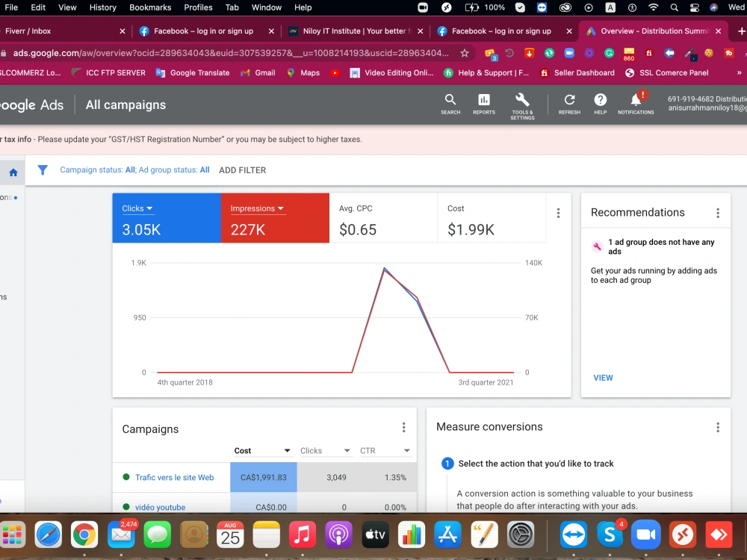Open TeamViewer in dock

pos(573,535)
